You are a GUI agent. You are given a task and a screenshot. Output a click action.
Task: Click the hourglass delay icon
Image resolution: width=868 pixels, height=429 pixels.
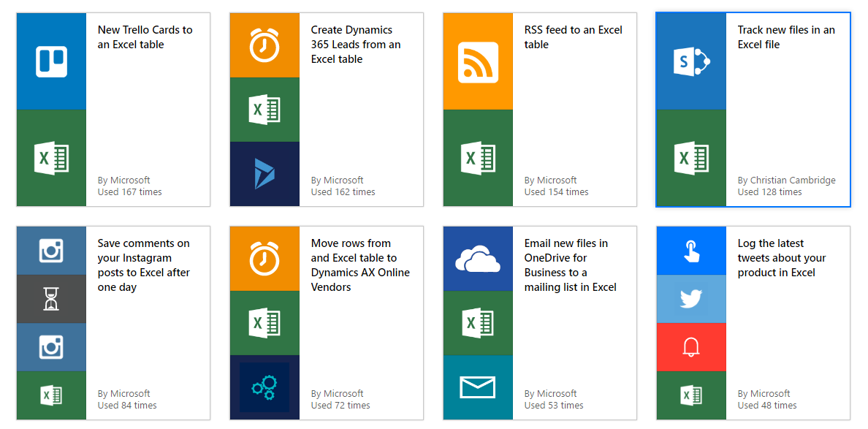pos(51,299)
